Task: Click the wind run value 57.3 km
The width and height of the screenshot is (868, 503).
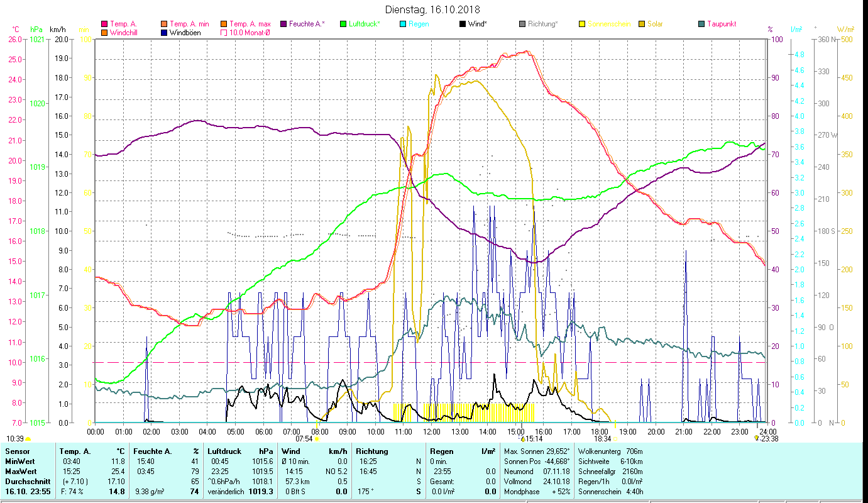Action: tap(297, 481)
